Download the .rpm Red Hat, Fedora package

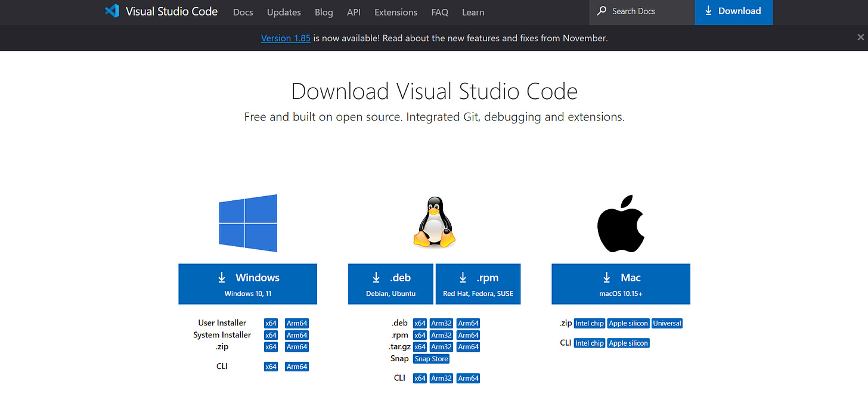[478, 284]
